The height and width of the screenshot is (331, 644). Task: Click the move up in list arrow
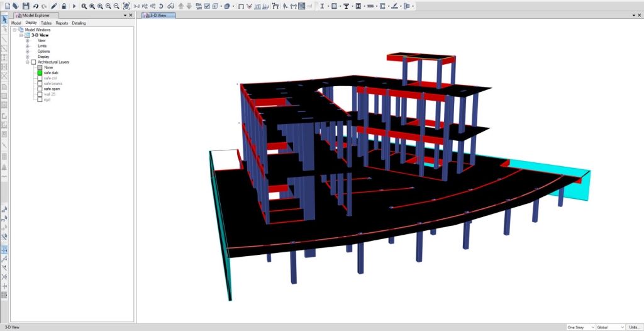point(181,6)
